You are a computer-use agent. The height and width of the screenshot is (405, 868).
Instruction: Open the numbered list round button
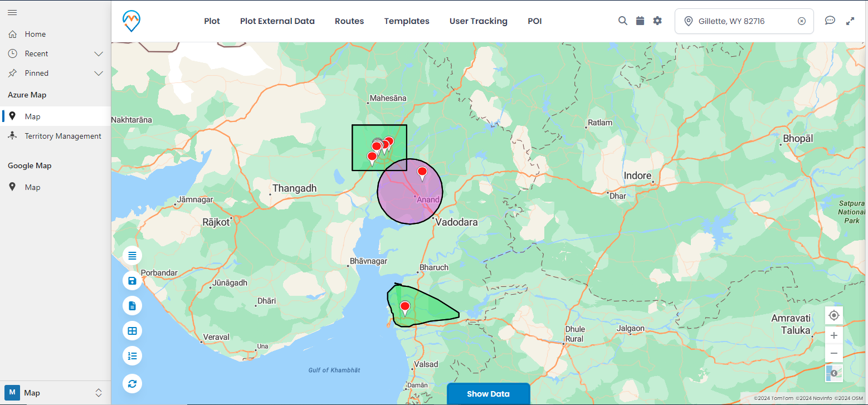[132, 356]
